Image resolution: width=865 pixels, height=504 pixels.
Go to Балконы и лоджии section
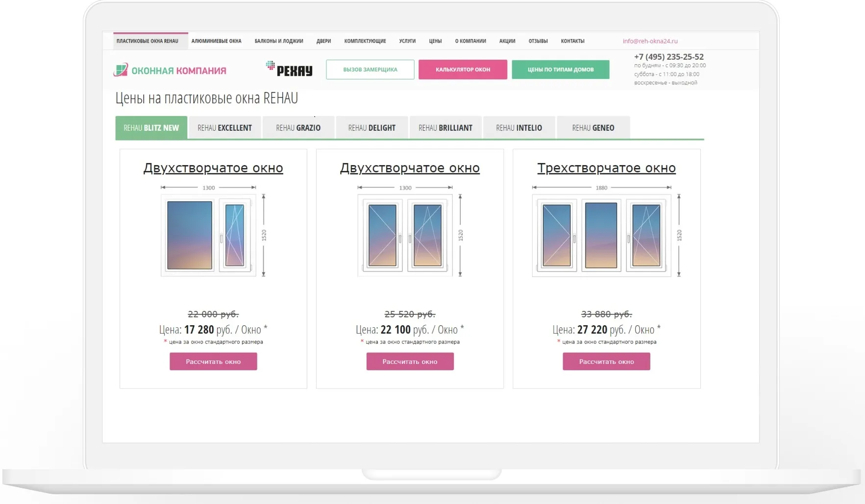(279, 41)
